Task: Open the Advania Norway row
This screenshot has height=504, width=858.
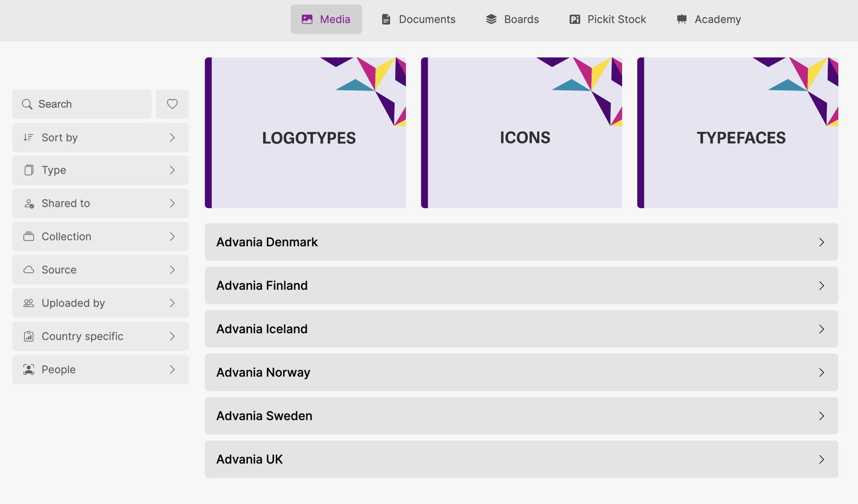Action: tap(522, 372)
